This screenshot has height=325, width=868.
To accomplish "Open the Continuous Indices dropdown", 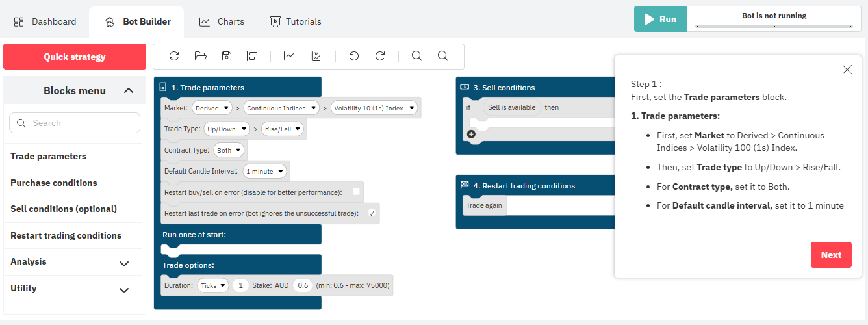I will [x=281, y=108].
